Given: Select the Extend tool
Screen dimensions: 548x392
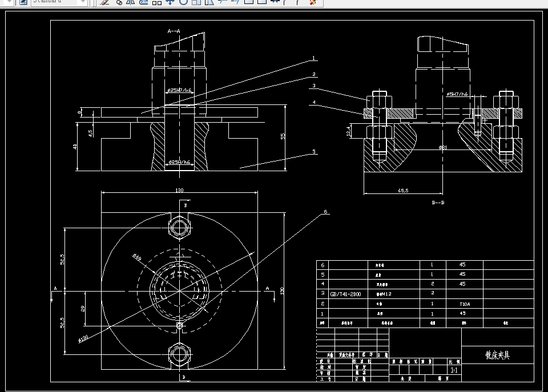Looking at the screenshot, I should pos(236,2).
